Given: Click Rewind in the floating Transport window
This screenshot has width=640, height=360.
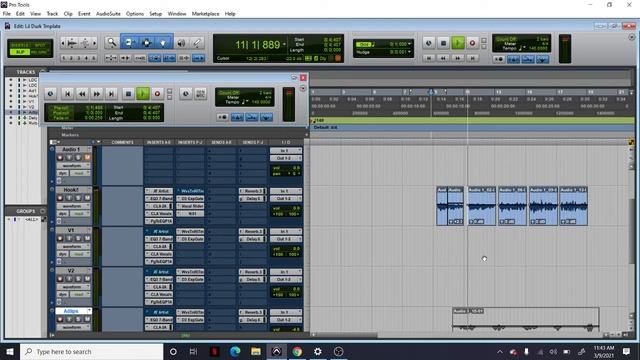Looking at the screenshot, I should tap(82, 94).
